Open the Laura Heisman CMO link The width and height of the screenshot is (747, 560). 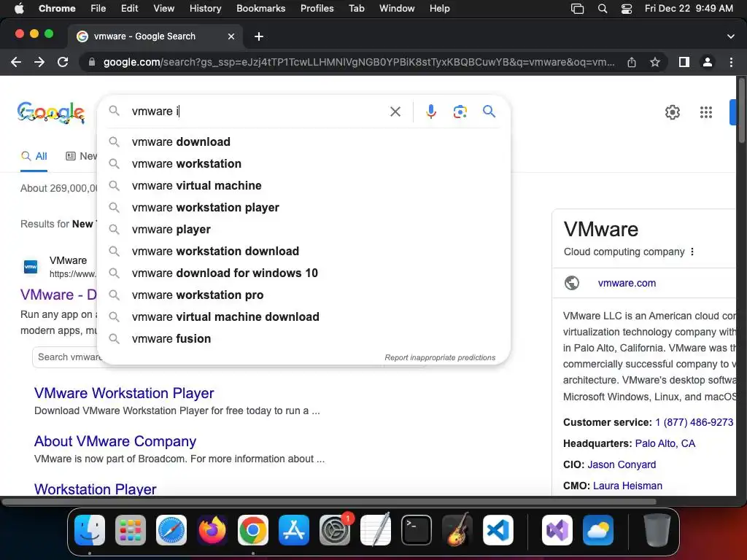pyautogui.click(x=627, y=486)
